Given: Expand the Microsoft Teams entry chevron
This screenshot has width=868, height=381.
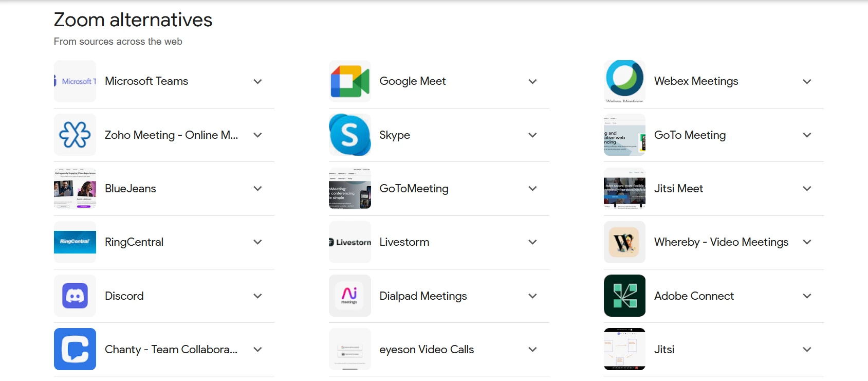Looking at the screenshot, I should (258, 81).
